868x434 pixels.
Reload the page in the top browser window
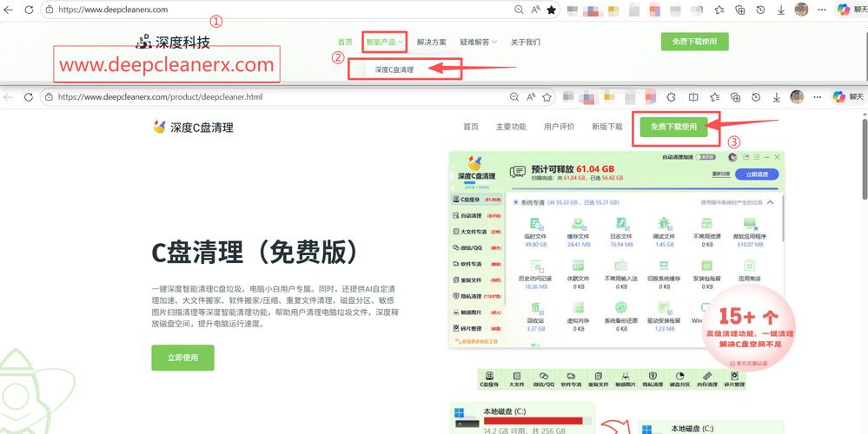coord(29,10)
